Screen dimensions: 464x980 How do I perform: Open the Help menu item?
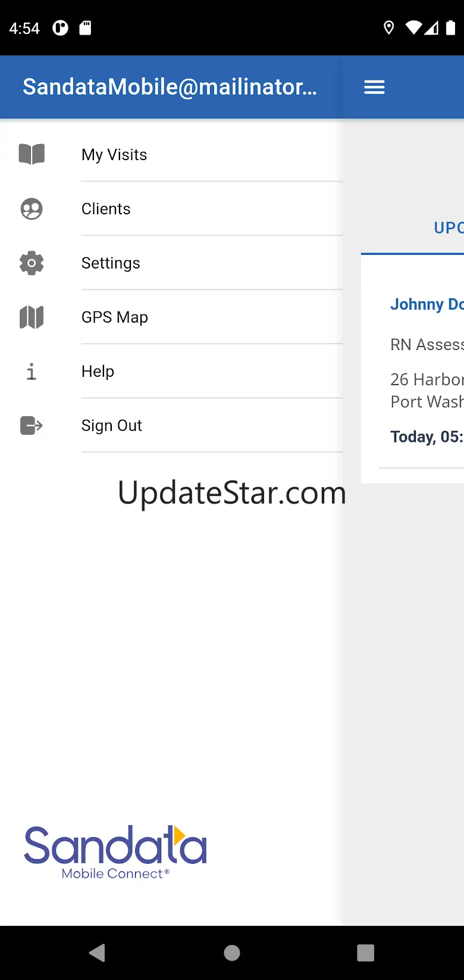pos(171,372)
